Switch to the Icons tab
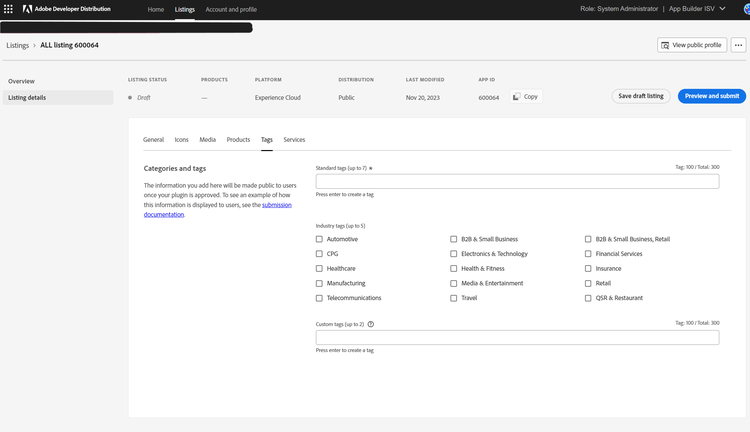Viewport: 750px width, 432px height. [x=181, y=140]
